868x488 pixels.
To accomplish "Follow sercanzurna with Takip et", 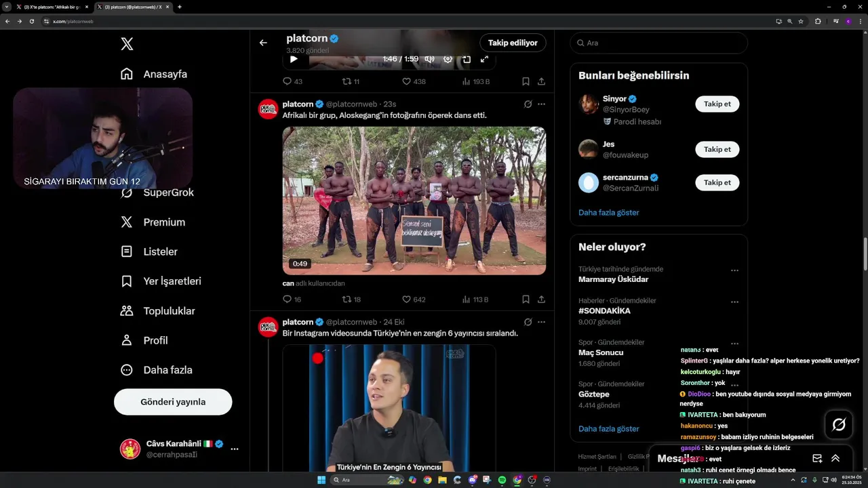I will coord(717,182).
